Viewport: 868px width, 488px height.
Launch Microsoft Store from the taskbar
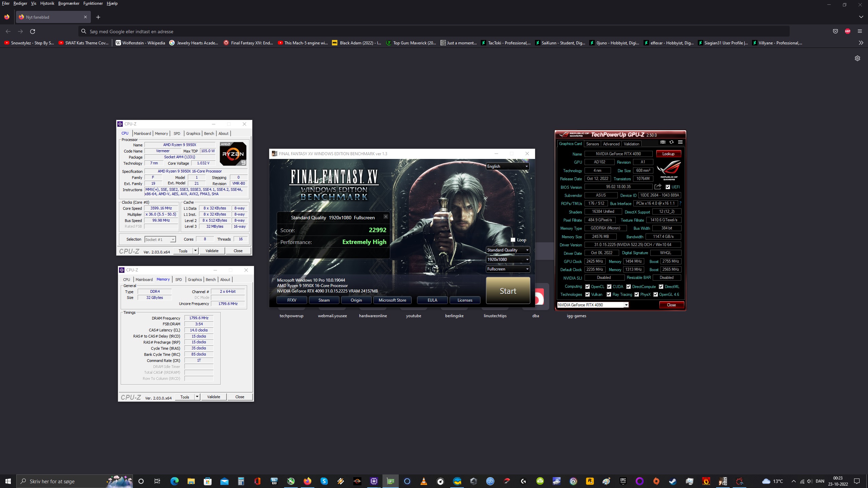pyautogui.click(x=208, y=481)
